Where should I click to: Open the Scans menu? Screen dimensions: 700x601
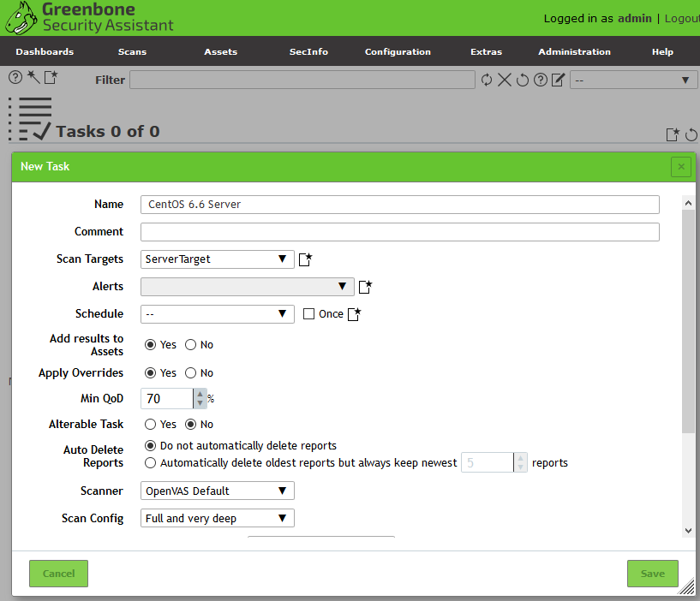tap(132, 51)
